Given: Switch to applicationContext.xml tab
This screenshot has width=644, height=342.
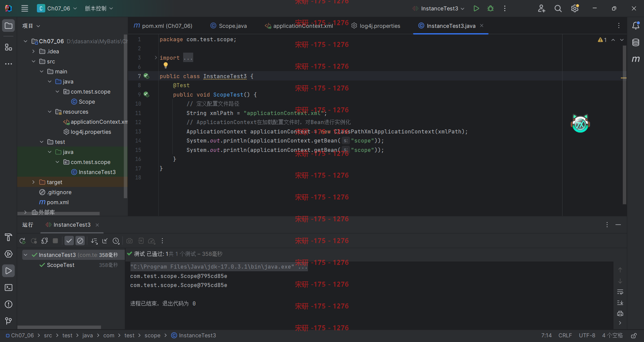Looking at the screenshot, I should click(x=299, y=26).
